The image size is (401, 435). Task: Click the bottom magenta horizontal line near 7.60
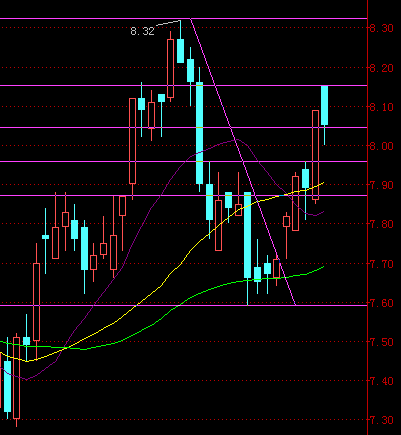[183, 305]
